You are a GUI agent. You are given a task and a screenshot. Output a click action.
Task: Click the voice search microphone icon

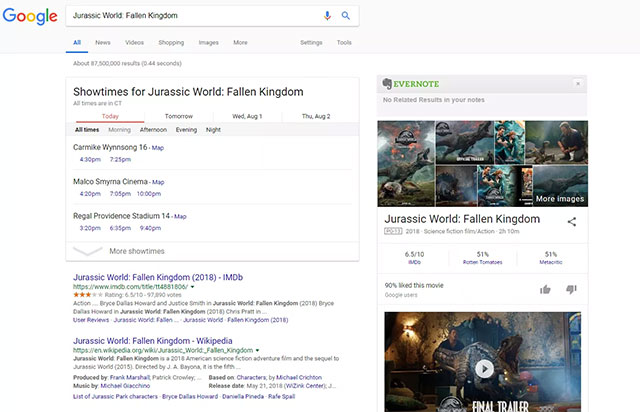coord(327,16)
